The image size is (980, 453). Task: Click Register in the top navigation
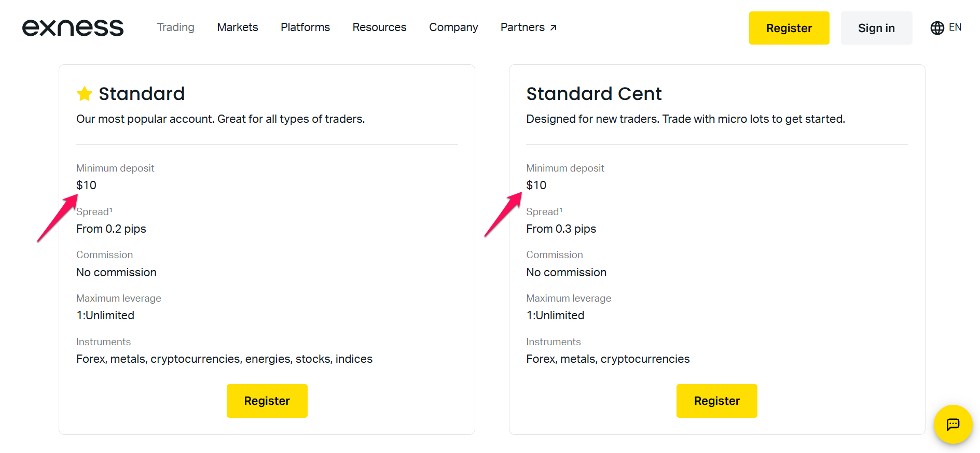pos(789,27)
